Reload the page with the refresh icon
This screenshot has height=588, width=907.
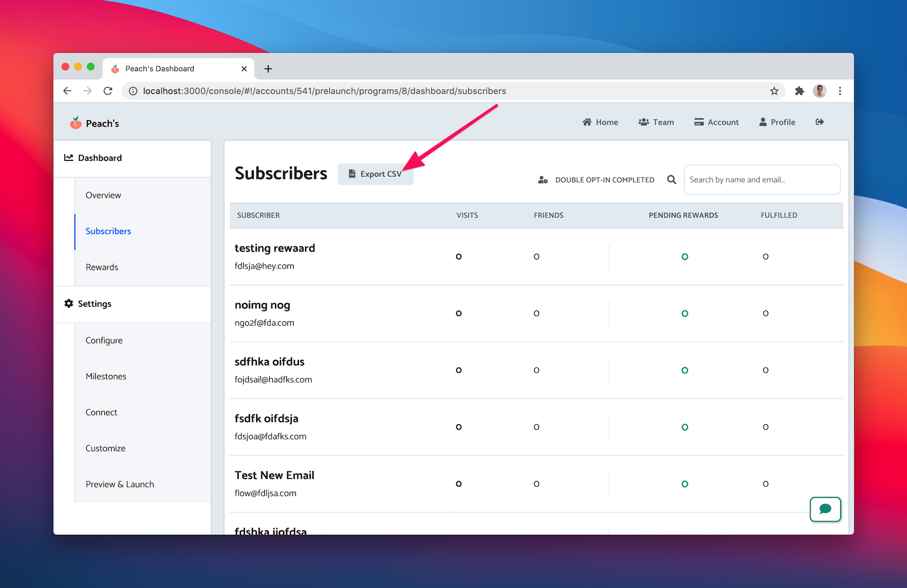[108, 91]
